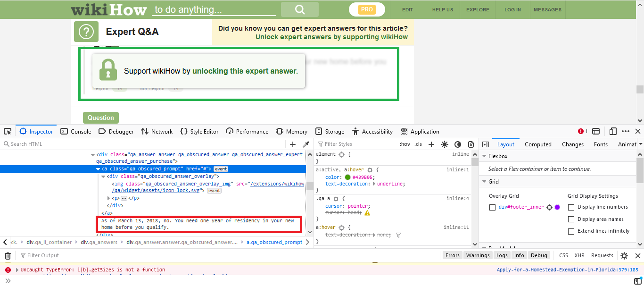The image size is (644, 295).
Task: Toggle the Warnings console filter
Action: (478, 255)
